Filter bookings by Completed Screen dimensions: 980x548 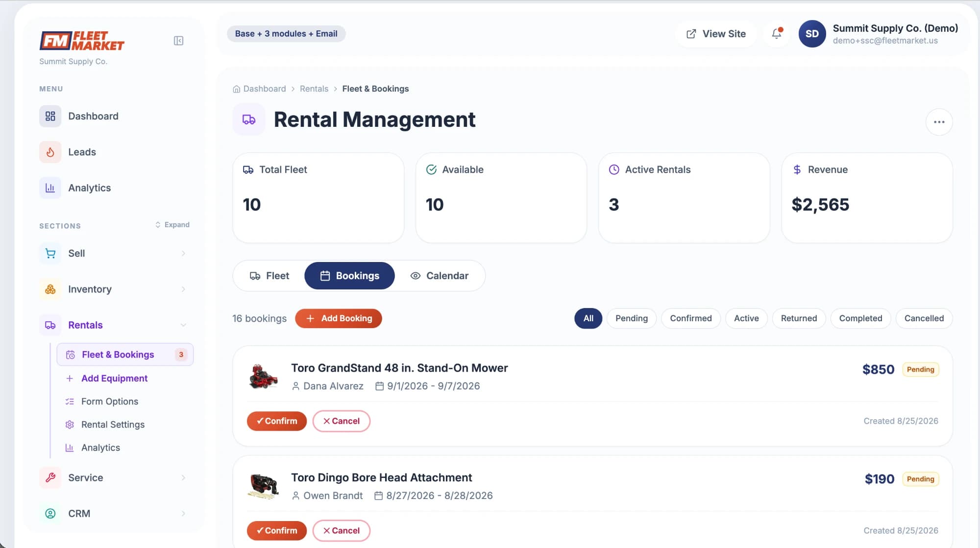click(860, 318)
